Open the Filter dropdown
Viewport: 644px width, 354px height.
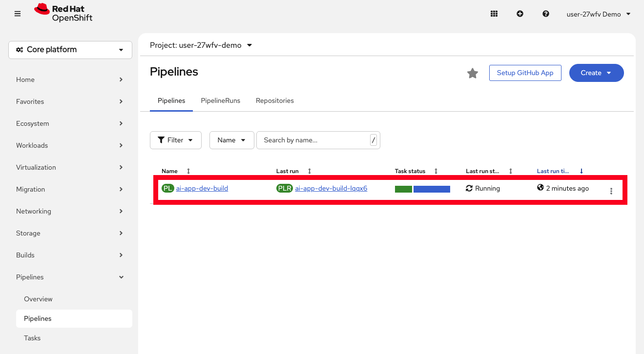click(175, 140)
